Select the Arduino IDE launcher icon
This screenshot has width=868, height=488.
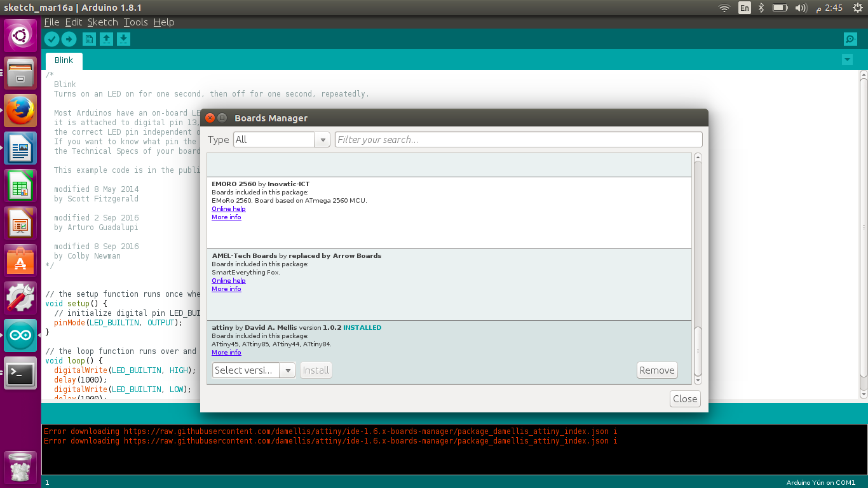20,335
